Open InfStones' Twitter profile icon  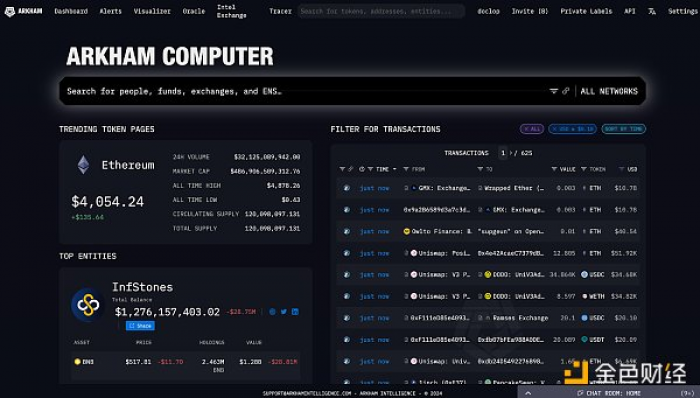coord(283,312)
